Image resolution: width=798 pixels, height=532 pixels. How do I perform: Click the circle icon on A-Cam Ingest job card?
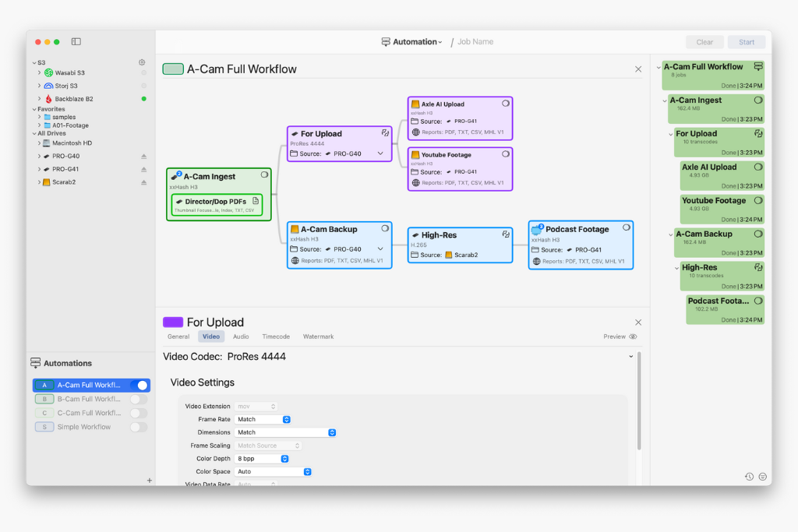[758, 100]
